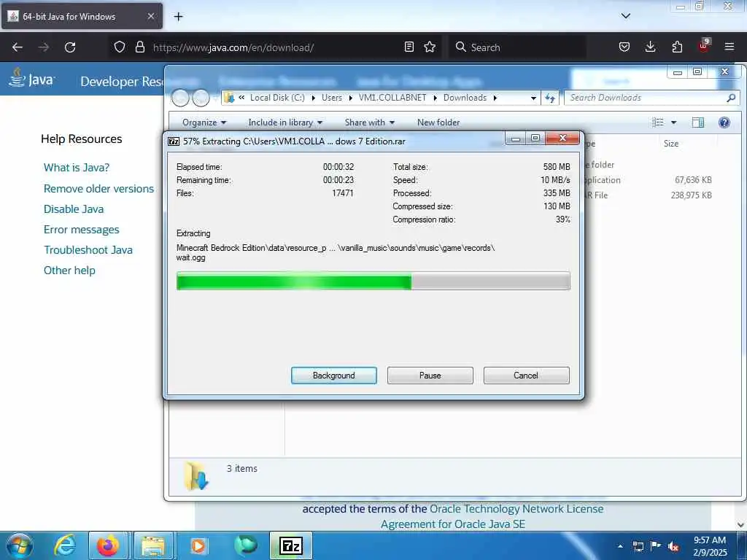Expand the view options dropdown arrow

click(673, 122)
